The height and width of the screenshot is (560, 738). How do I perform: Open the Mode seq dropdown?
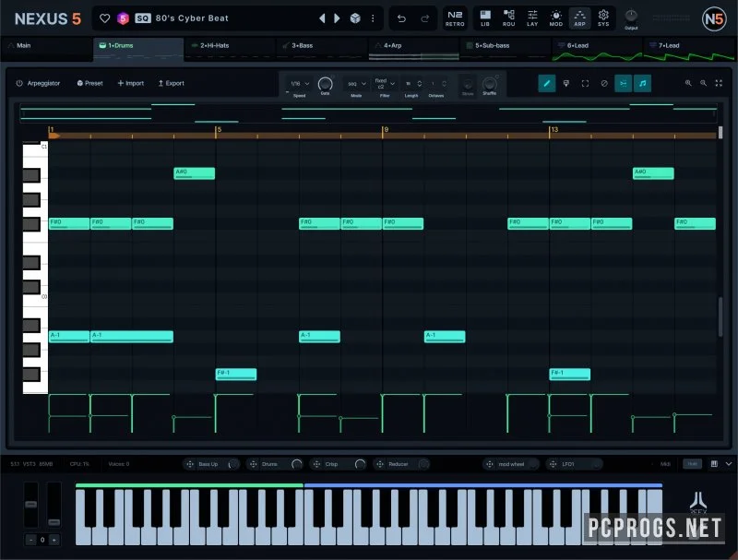(356, 84)
